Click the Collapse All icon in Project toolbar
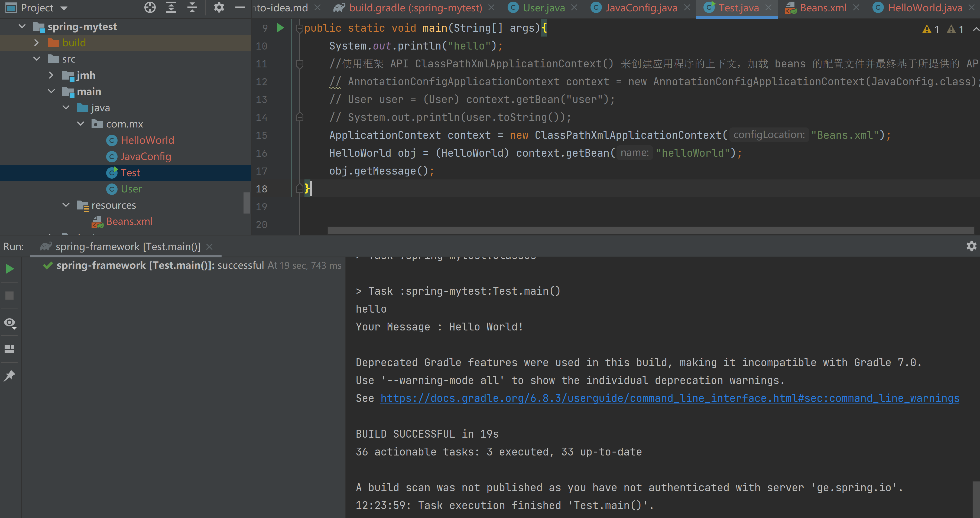 tap(193, 8)
